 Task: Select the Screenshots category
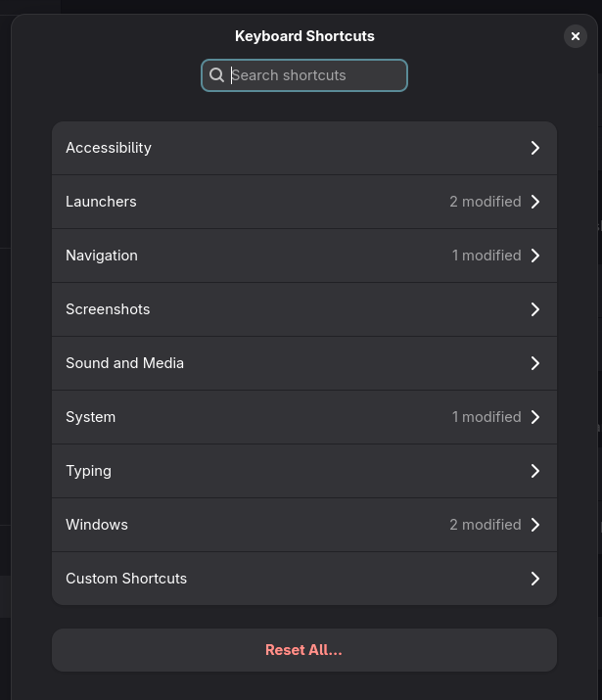pos(304,309)
